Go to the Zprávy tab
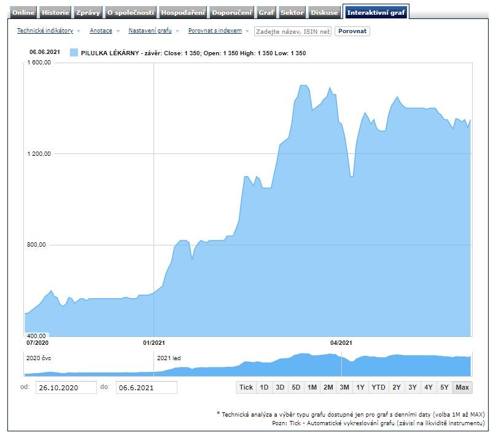Image resolution: width=504 pixels, height=443 pixels. pos(88,12)
